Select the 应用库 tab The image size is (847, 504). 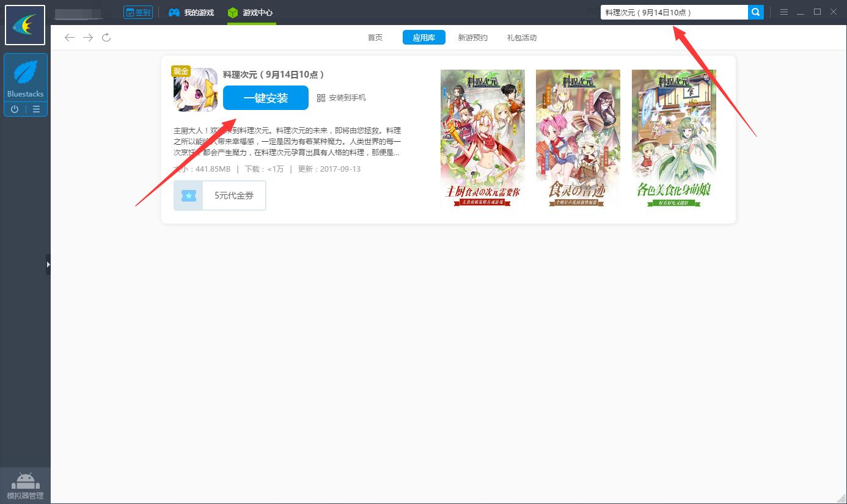(424, 38)
